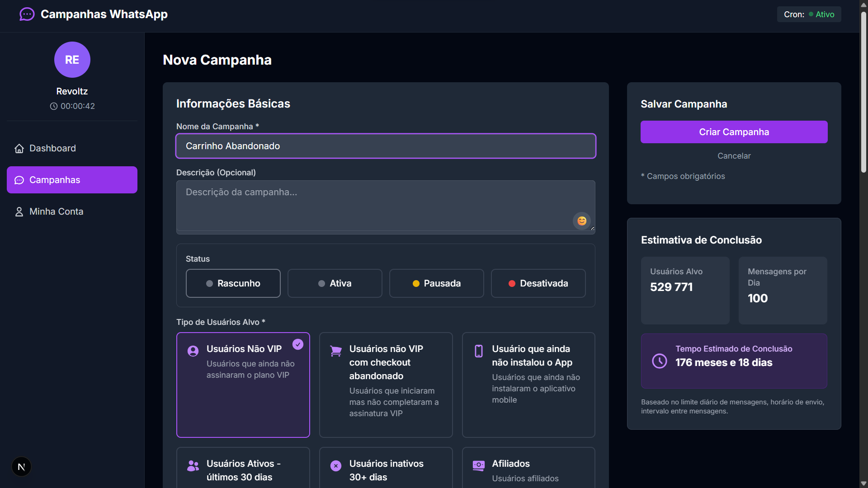This screenshot has height=488, width=868.
Task: Open Minha Conta in sidebar
Action: pyautogui.click(x=72, y=211)
